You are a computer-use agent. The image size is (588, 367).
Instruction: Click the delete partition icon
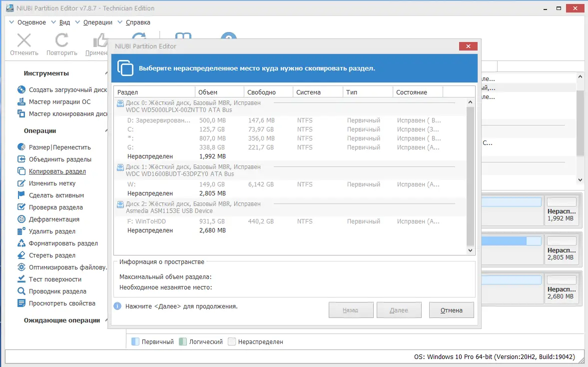21,231
